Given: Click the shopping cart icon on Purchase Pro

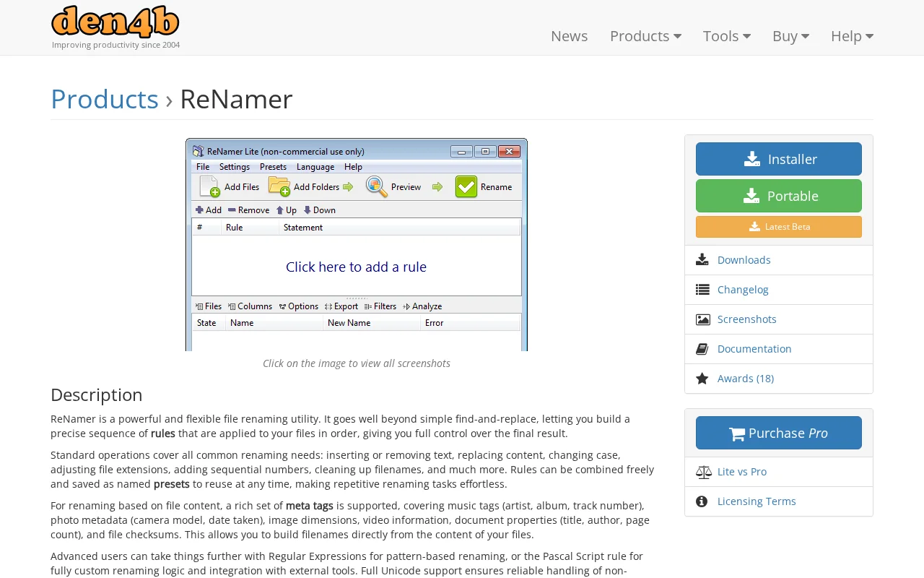Looking at the screenshot, I should coord(737,434).
